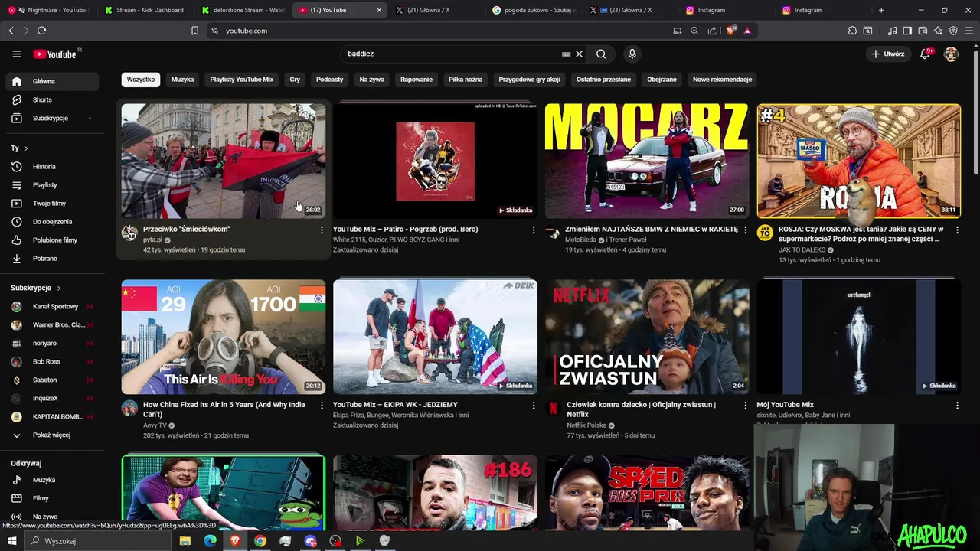Image resolution: width=980 pixels, height=551 pixels.
Task: Expand the Ty section chevron
Action: [x=26, y=148]
